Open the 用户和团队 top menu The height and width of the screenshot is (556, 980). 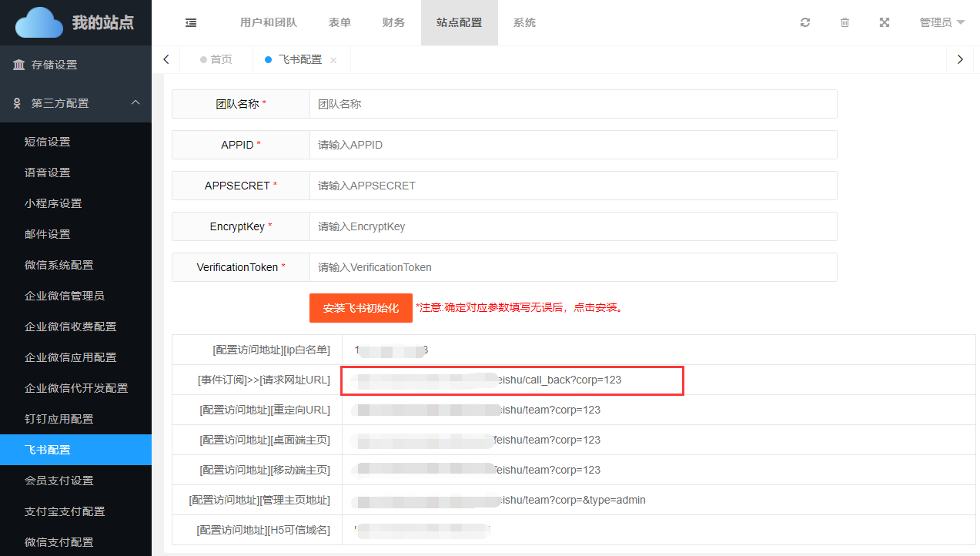268,22
